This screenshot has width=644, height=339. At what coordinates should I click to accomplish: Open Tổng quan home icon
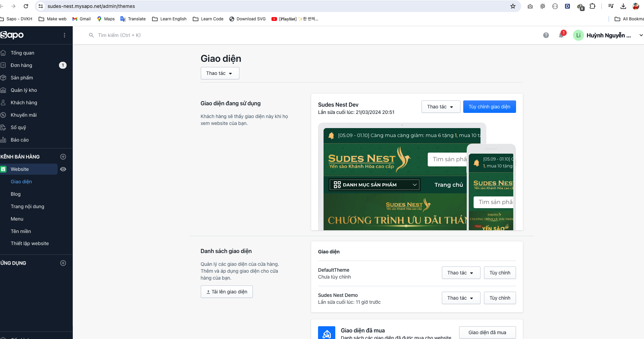point(3,53)
